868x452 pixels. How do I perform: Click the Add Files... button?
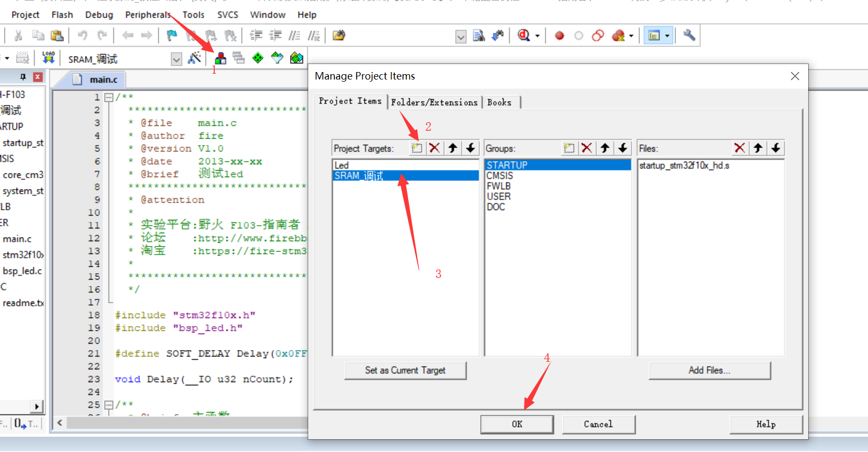pos(709,370)
